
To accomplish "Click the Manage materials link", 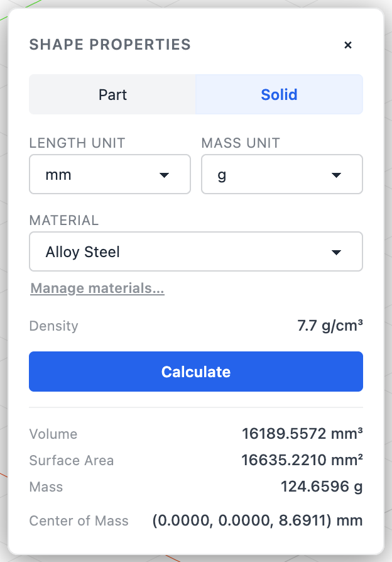I will (97, 289).
